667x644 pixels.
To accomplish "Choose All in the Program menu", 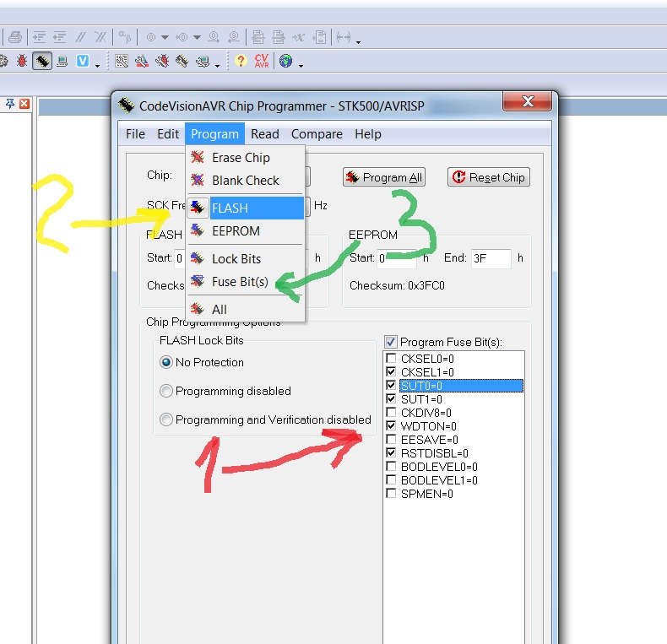I will 246,309.
